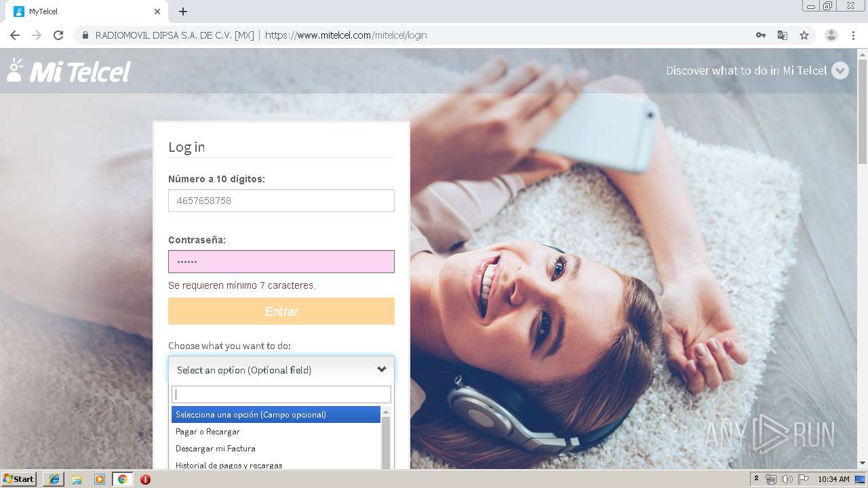
Task: Choose Historial de pagos y recargas
Action: 276,465
